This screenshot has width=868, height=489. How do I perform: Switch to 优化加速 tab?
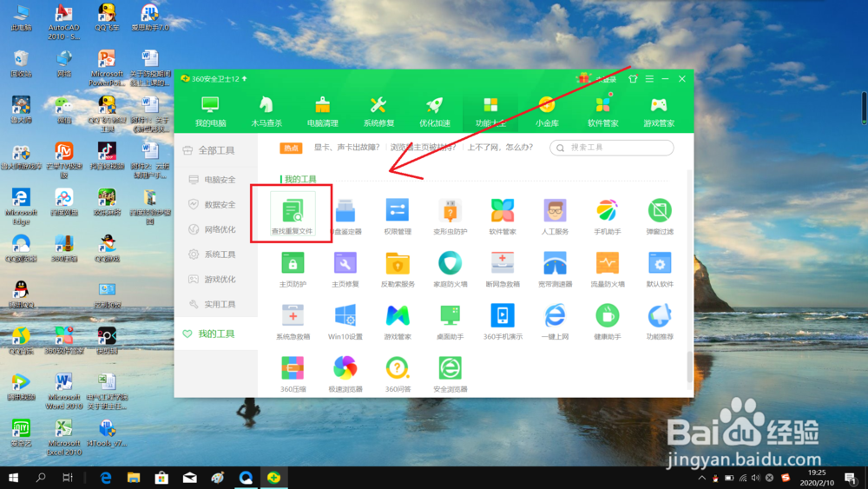coord(435,112)
